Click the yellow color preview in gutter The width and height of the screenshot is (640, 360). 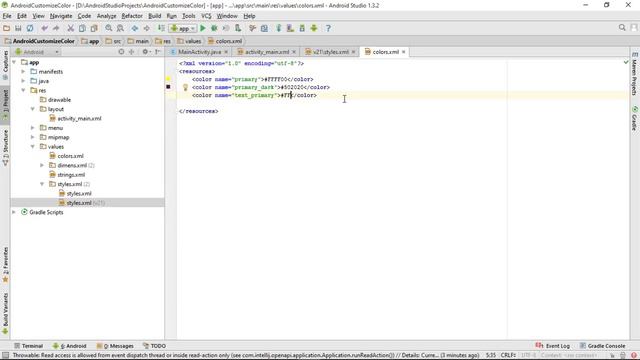(168, 79)
